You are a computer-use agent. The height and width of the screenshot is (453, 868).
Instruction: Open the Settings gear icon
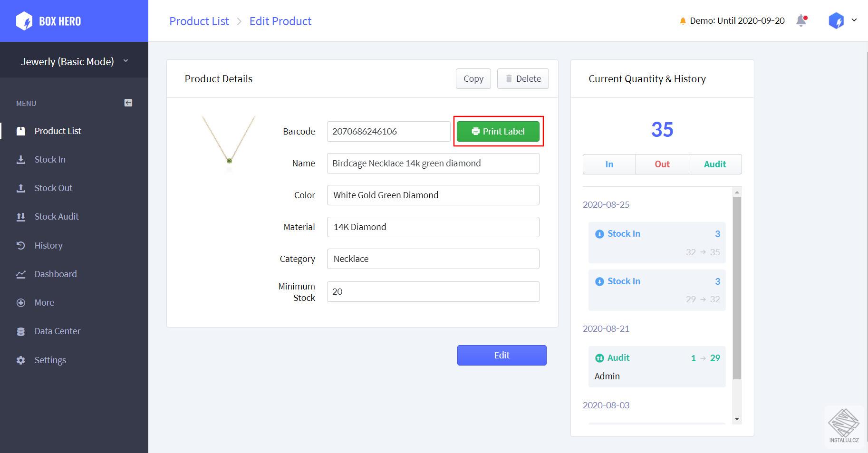tap(21, 360)
